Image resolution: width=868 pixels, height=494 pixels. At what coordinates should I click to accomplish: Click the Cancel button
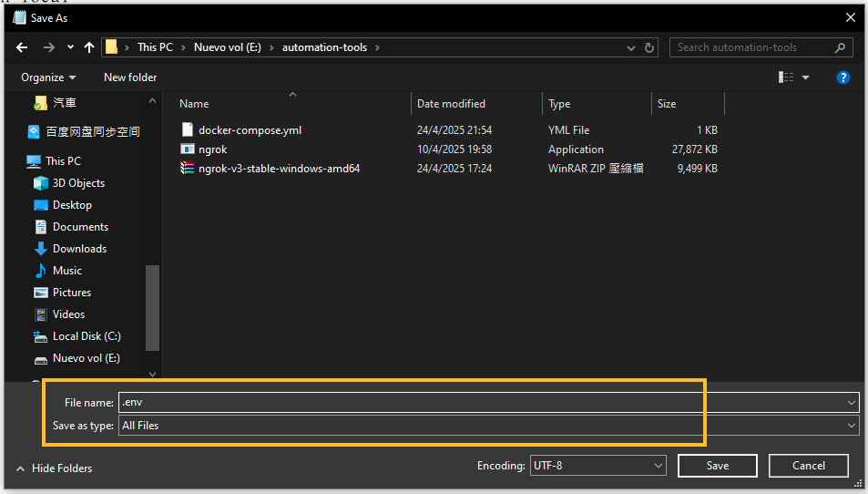pos(808,466)
